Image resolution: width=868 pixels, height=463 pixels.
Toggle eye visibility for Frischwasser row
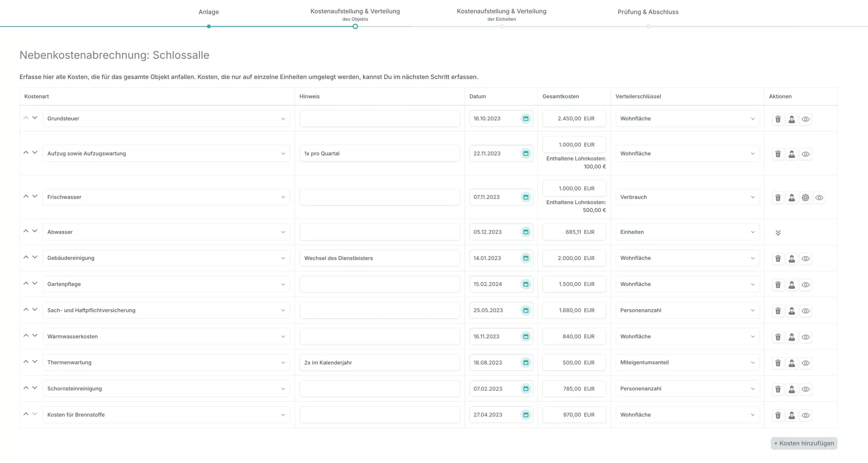tap(819, 197)
